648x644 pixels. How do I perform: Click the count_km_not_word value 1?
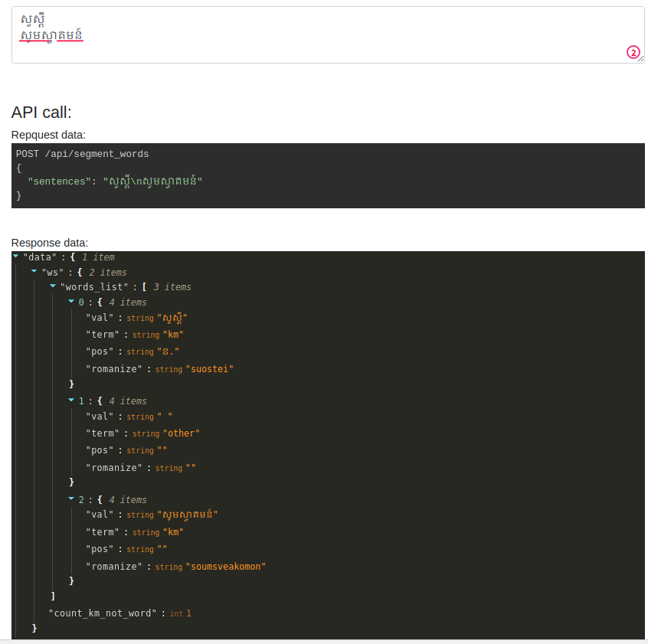point(188,613)
